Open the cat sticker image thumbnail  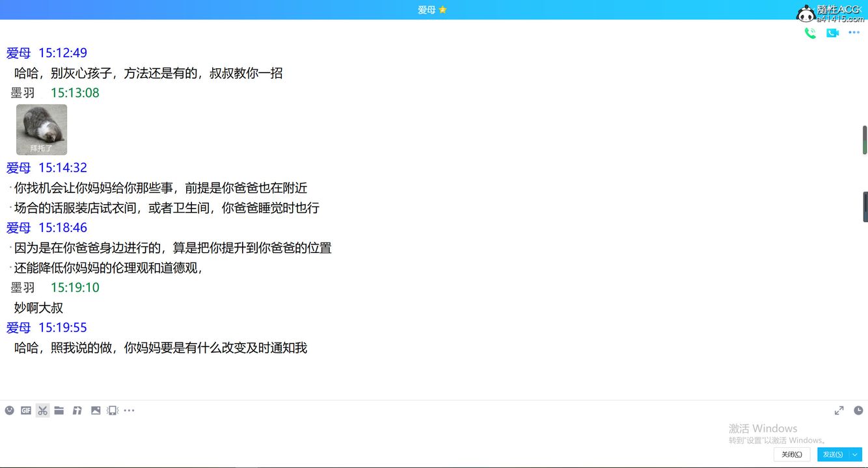[x=42, y=129]
